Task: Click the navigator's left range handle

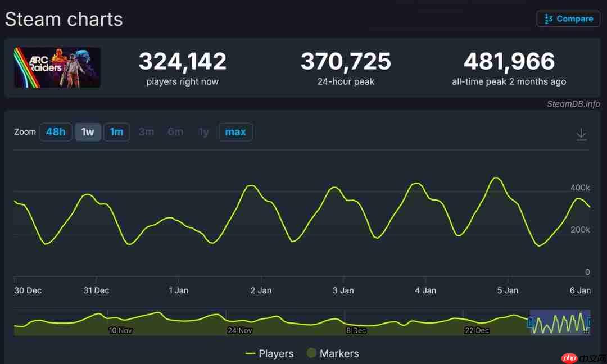Action: point(530,322)
